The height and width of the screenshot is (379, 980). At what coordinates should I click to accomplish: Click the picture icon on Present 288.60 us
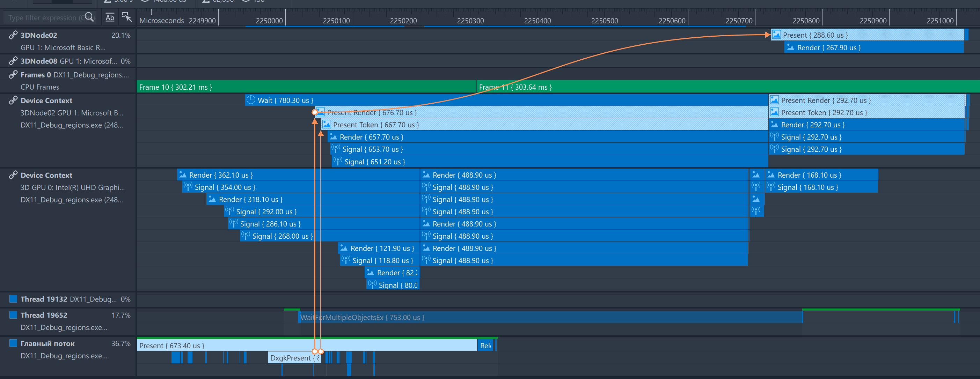tap(776, 35)
